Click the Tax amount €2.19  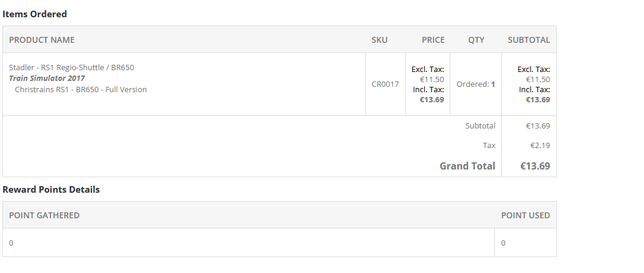[540, 145]
